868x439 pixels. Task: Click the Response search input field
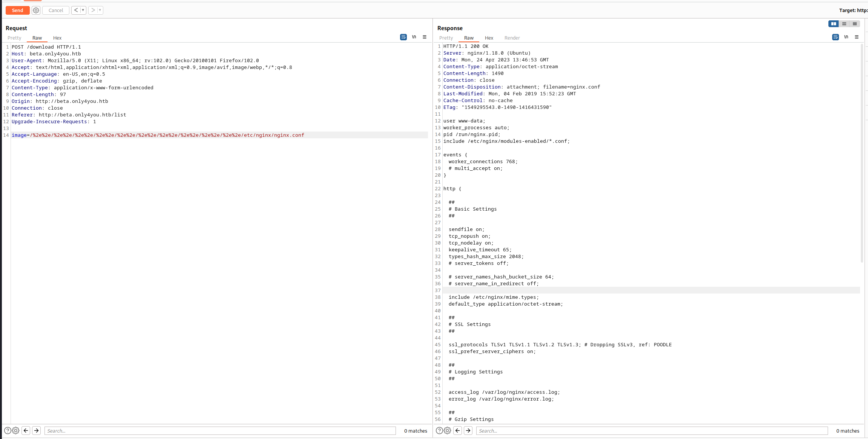(652, 431)
